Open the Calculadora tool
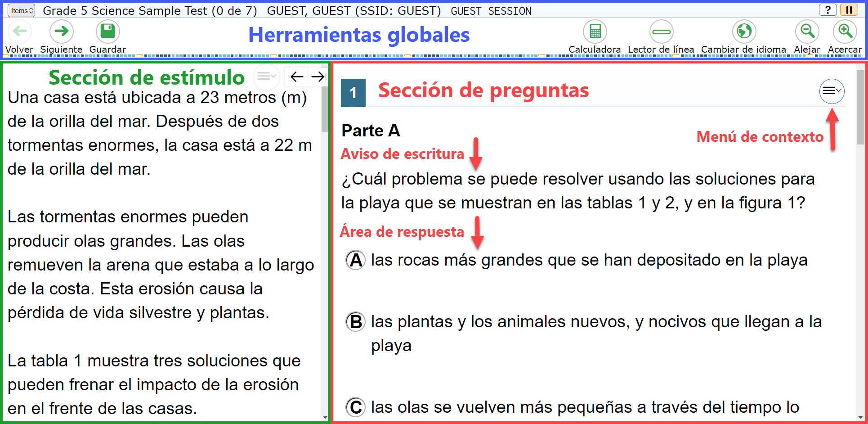This screenshot has height=424, width=868. coord(595,31)
